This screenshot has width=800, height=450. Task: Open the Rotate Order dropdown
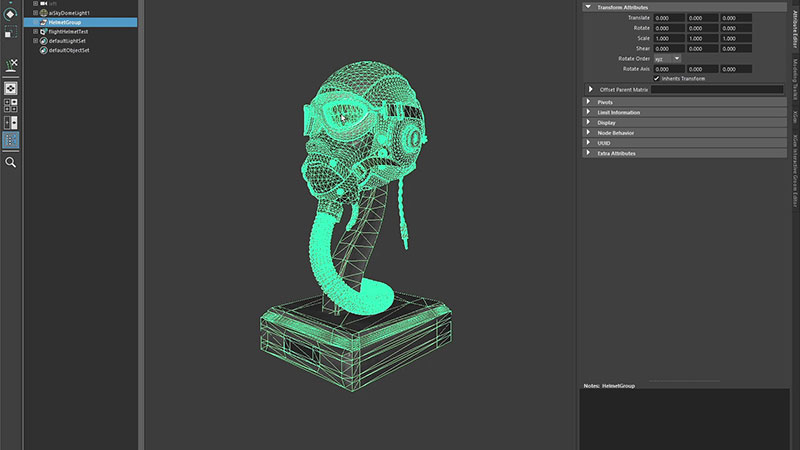click(668, 59)
